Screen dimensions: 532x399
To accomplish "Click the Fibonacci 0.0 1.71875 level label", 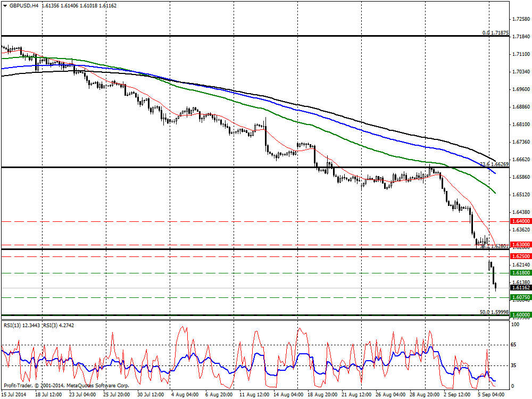I will 495,33.
